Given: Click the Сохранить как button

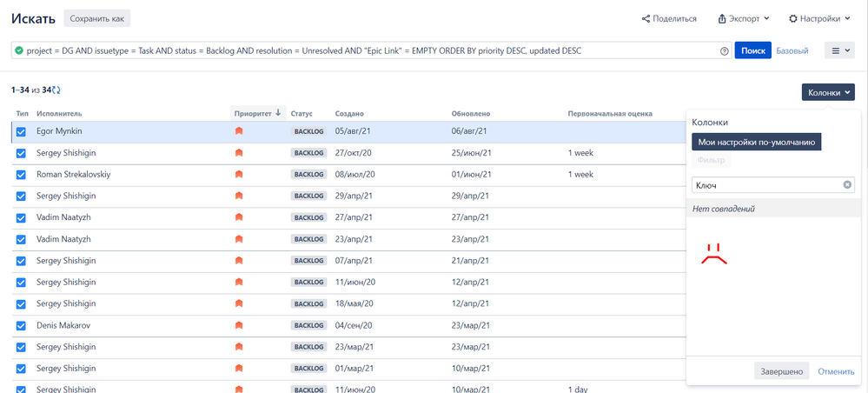Looking at the screenshot, I should click(96, 18).
